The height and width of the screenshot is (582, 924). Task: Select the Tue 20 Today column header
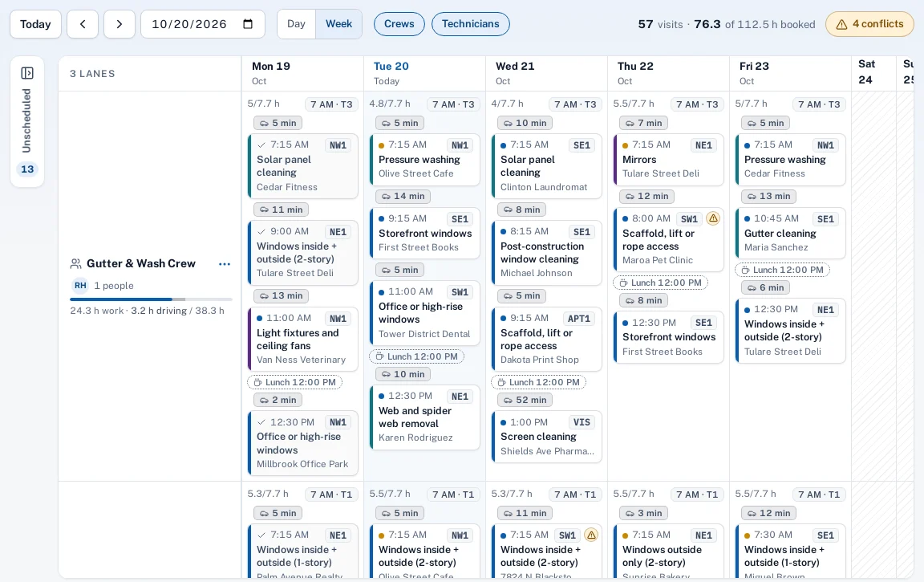[x=424, y=73]
